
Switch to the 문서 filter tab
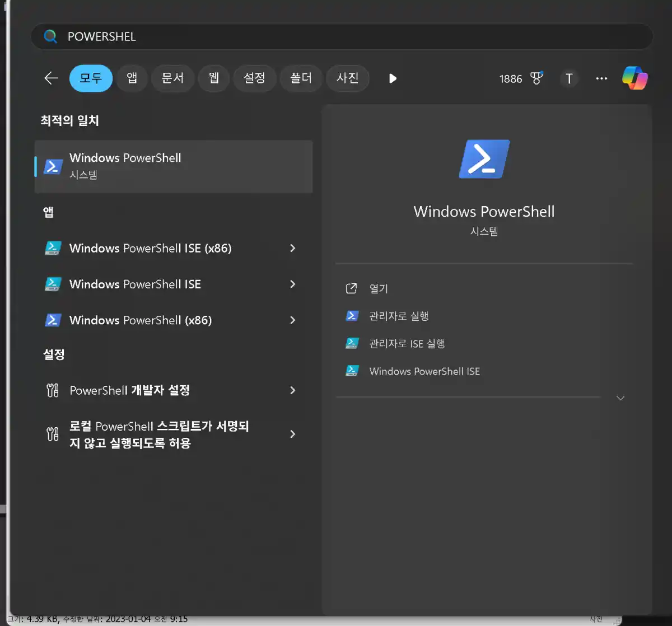click(172, 78)
